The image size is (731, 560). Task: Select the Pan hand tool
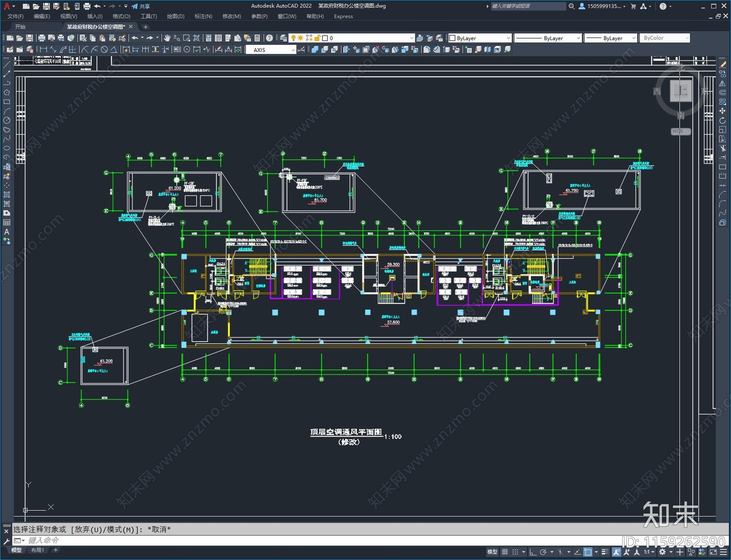tap(167, 38)
